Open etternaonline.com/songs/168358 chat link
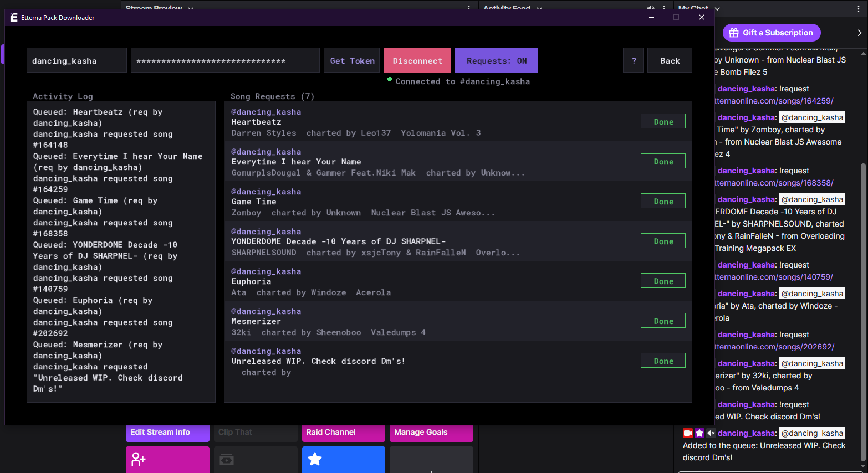 (x=774, y=183)
